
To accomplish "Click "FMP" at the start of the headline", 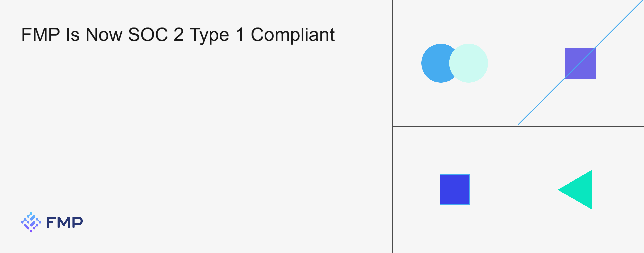I will coord(40,34).
